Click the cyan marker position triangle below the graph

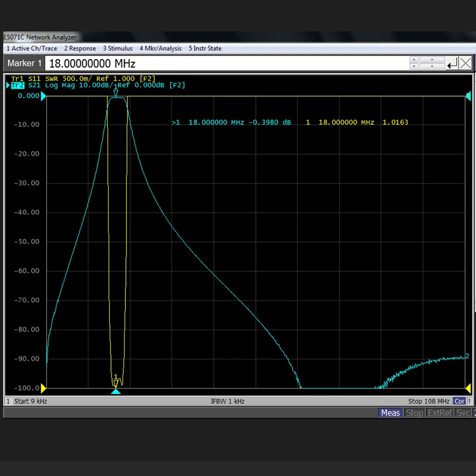click(x=116, y=392)
